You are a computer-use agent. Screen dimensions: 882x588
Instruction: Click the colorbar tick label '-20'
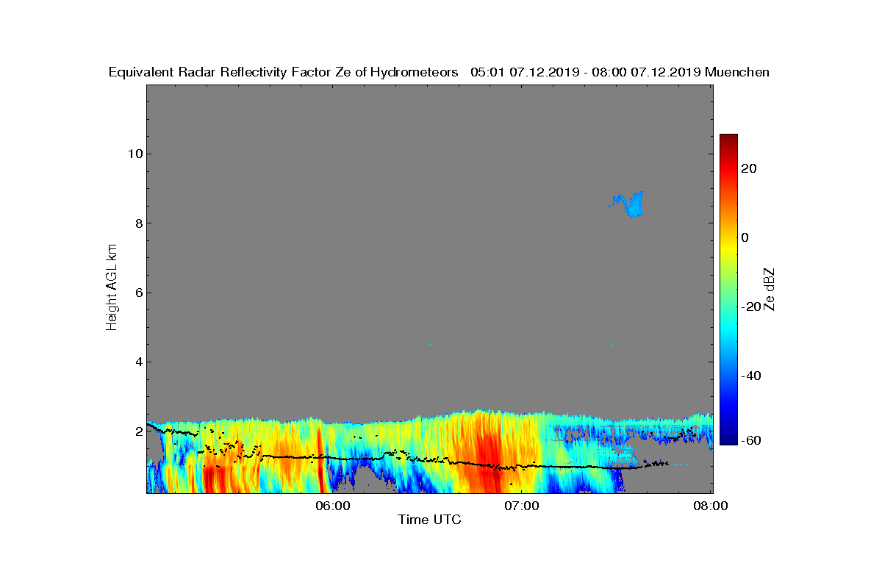click(x=752, y=306)
